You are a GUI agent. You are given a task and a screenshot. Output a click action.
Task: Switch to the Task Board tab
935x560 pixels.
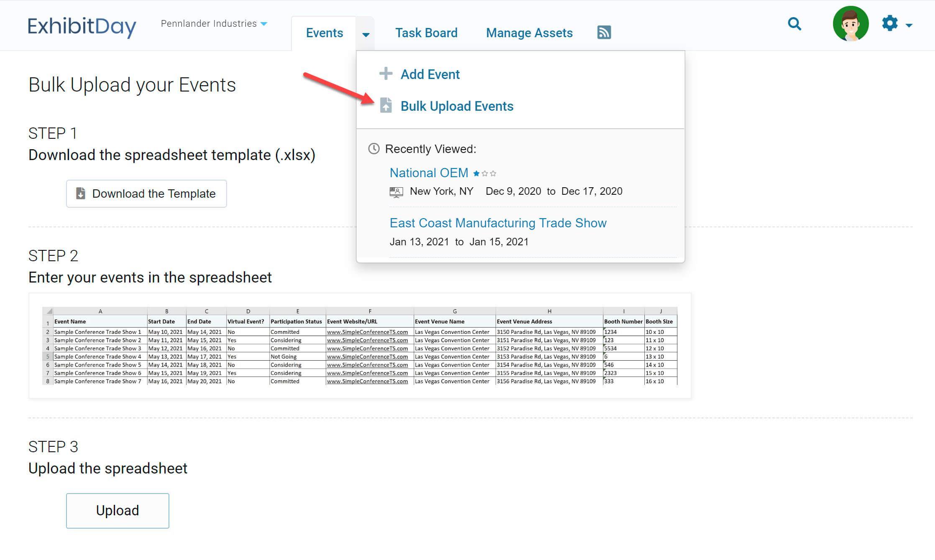(x=426, y=32)
